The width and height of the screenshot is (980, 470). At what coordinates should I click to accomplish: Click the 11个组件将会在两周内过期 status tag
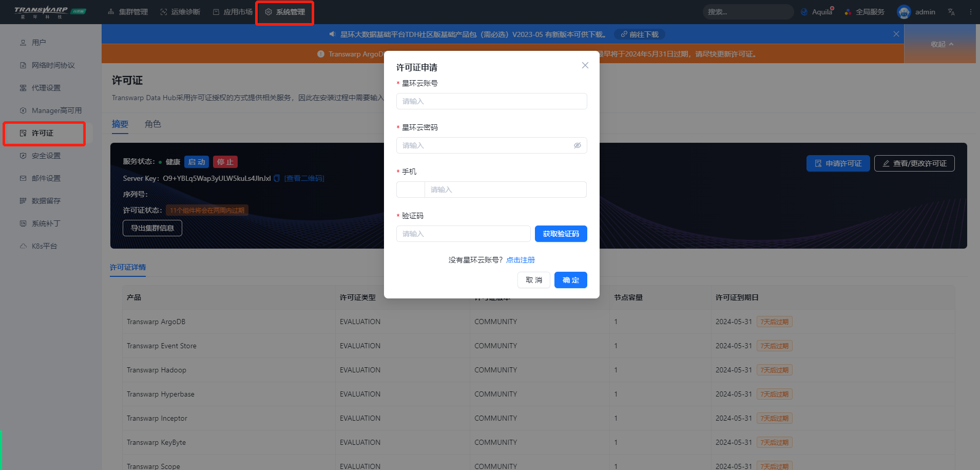click(207, 210)
